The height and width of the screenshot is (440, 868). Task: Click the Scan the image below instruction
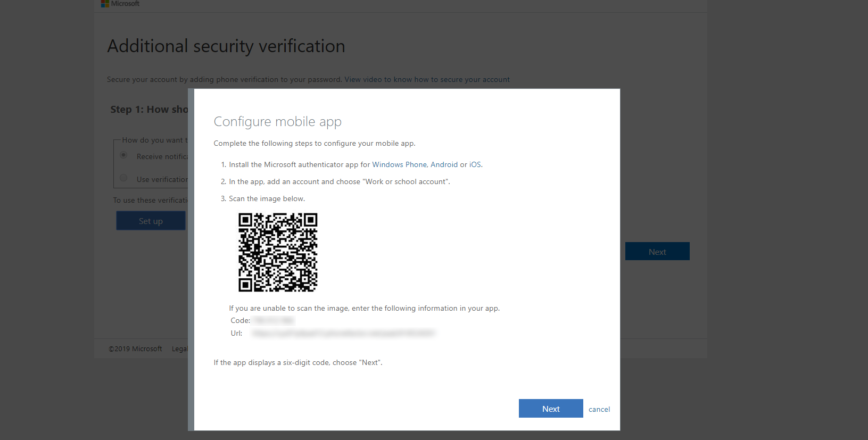point(267,199)
